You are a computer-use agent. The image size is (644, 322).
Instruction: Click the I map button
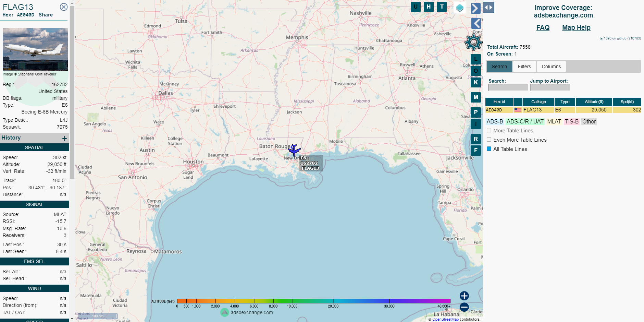click(x=476, y=124)
